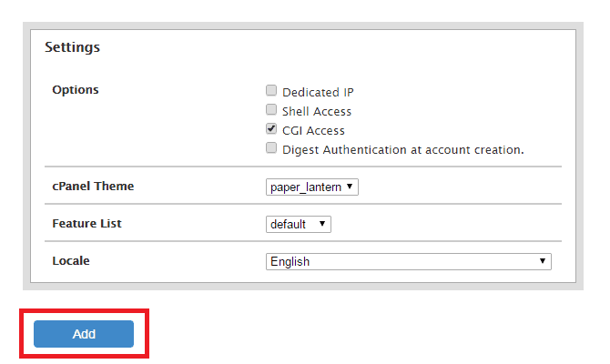Enable the Digest Authentication checkbox
Viewport: 610px width, 364px height.
270,147
